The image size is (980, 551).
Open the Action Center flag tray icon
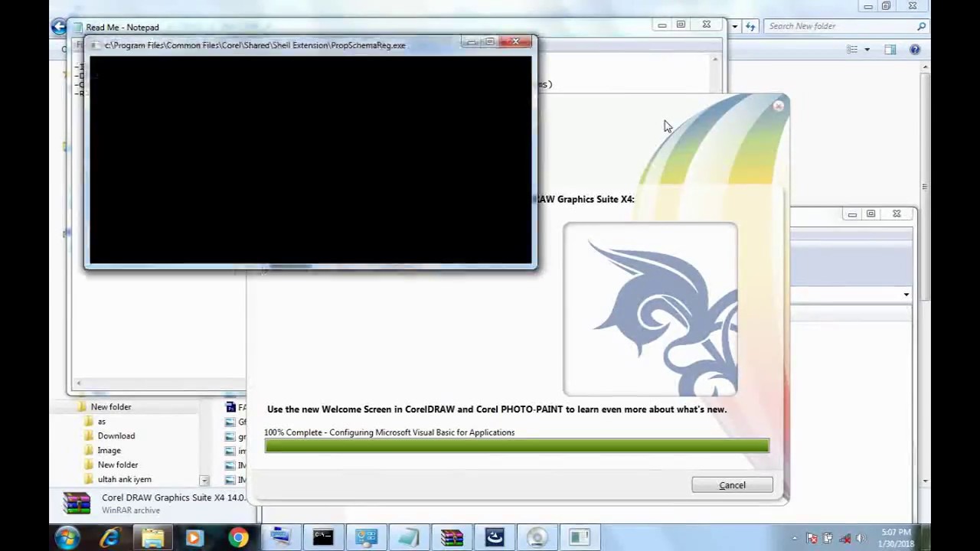click(812, 539)
